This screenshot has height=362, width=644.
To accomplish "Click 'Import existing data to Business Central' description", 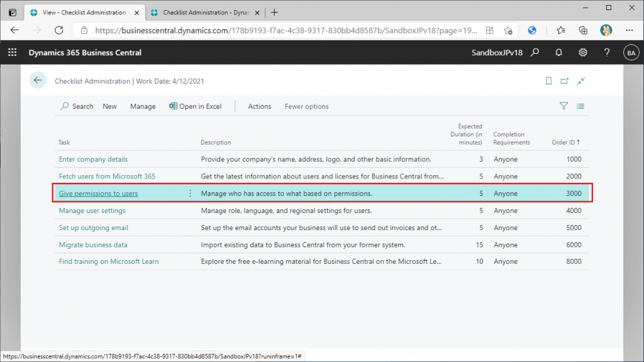I will click(x=303, y=244).
